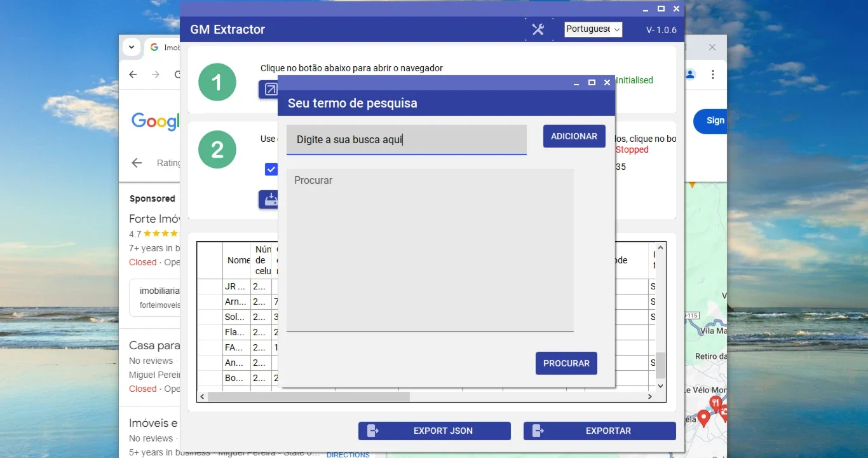The height and width of the screenshot is (458, 868).
Task: Click the download icon button in step 2
Action: point(268,199)
